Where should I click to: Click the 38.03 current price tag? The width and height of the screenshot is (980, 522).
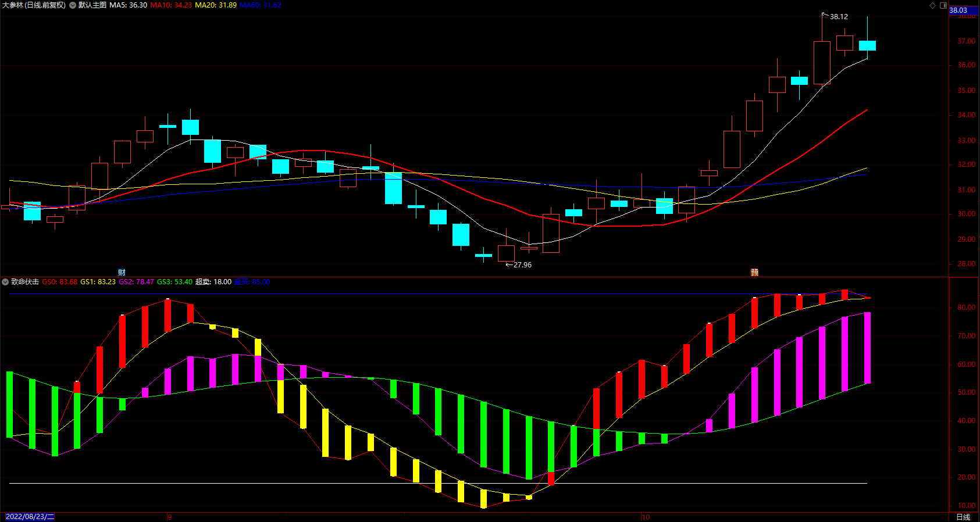click(963, 10)
